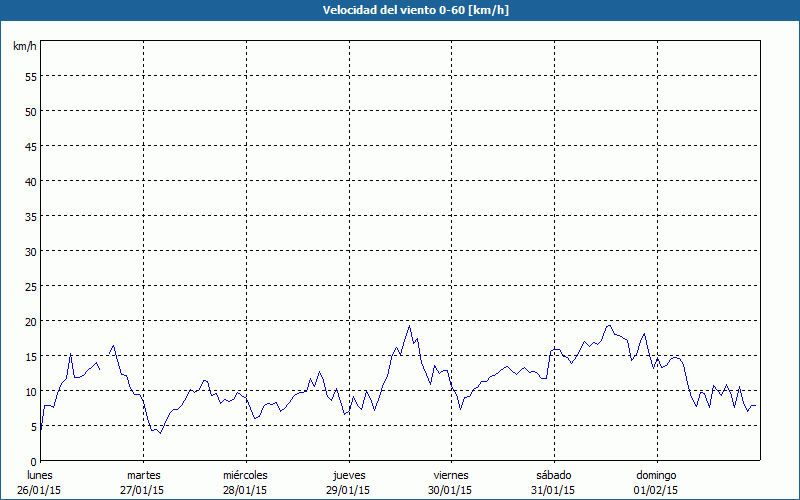Click the km/h unit label above the y-axis
The image size is (800, 500).
click(x=24, y=47)
